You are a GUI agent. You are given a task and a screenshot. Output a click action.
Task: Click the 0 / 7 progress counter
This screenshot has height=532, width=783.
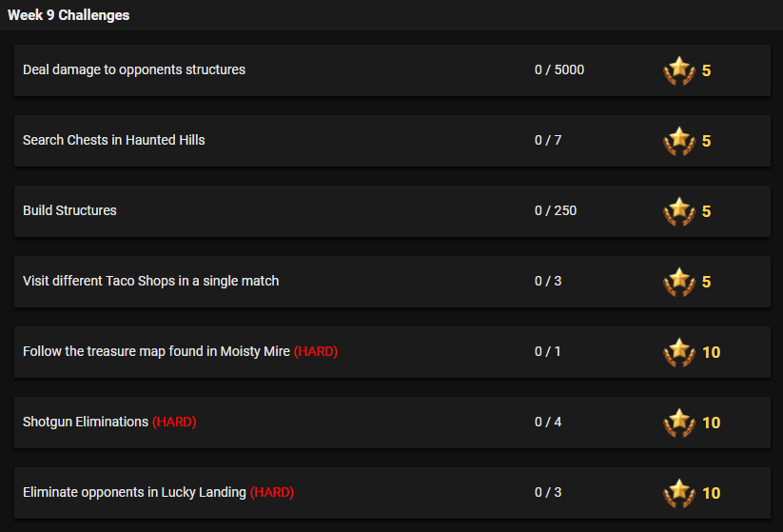(x=548, y=140)
